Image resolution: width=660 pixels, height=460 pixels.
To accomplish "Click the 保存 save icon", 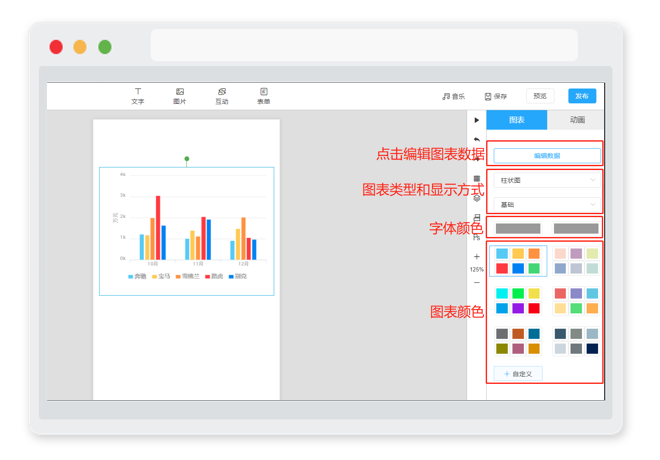I will [x=488, y=96].
